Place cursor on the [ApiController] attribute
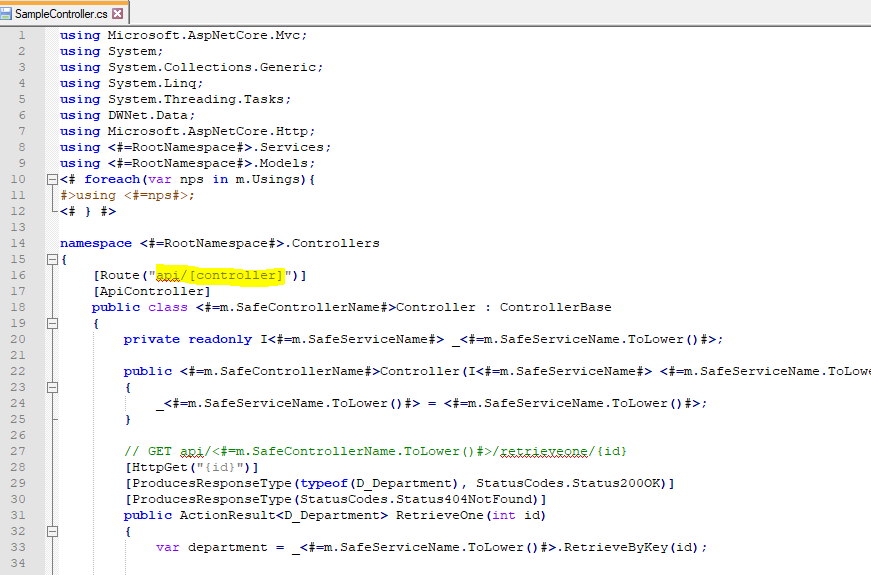 coord(151,291)
